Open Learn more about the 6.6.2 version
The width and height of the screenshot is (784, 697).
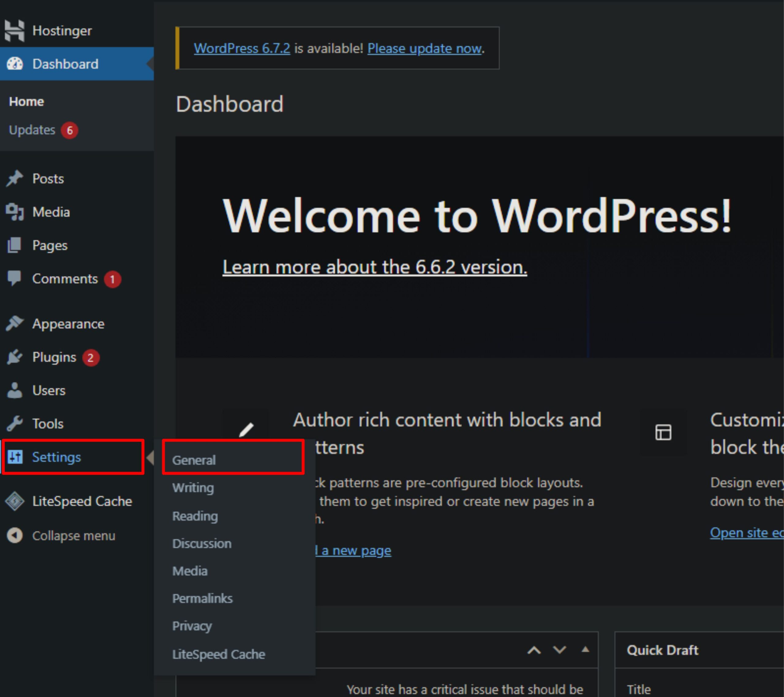click(375, 267)
